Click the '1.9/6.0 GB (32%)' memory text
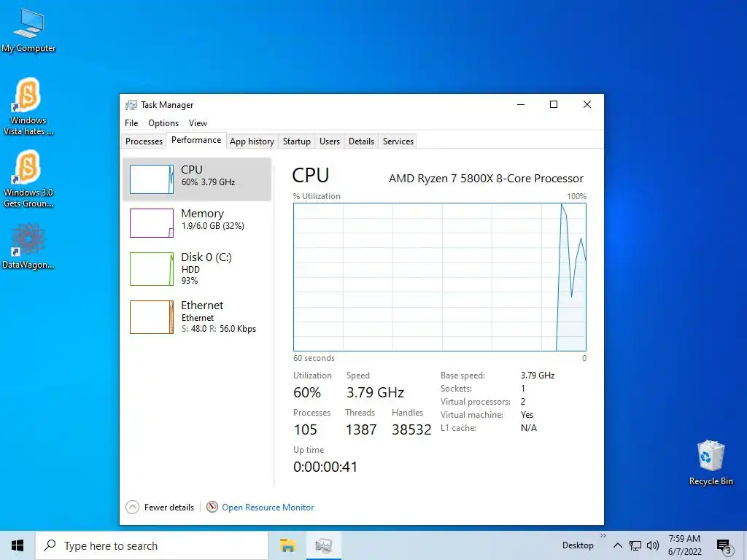 point(213,226)
